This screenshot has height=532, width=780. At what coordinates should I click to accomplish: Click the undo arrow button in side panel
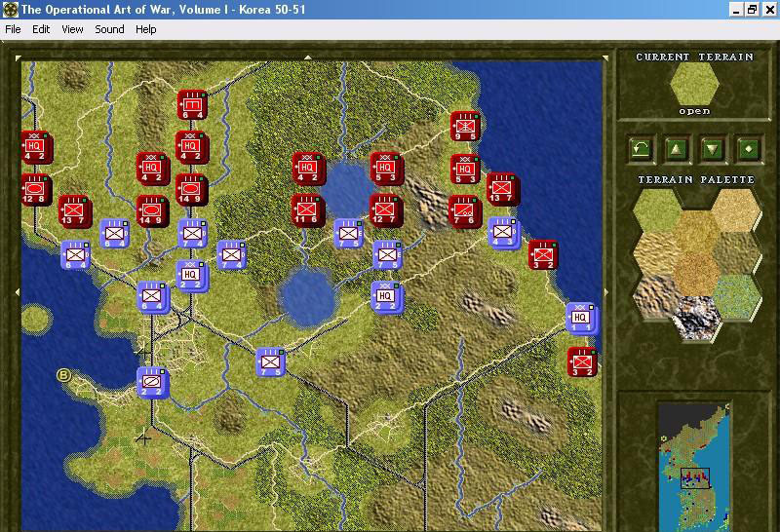640,149
